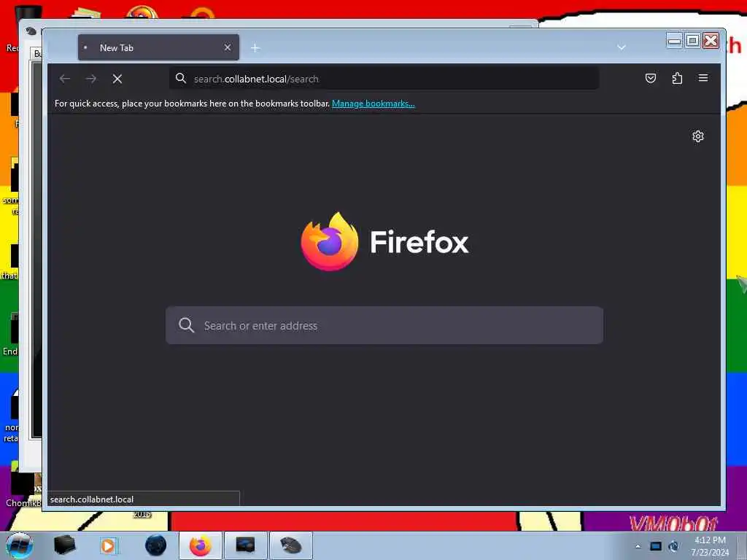This screenshot has height=560, width=747.
Task: Expand the list all tabs chevron
Action: (x=622, y=47)
